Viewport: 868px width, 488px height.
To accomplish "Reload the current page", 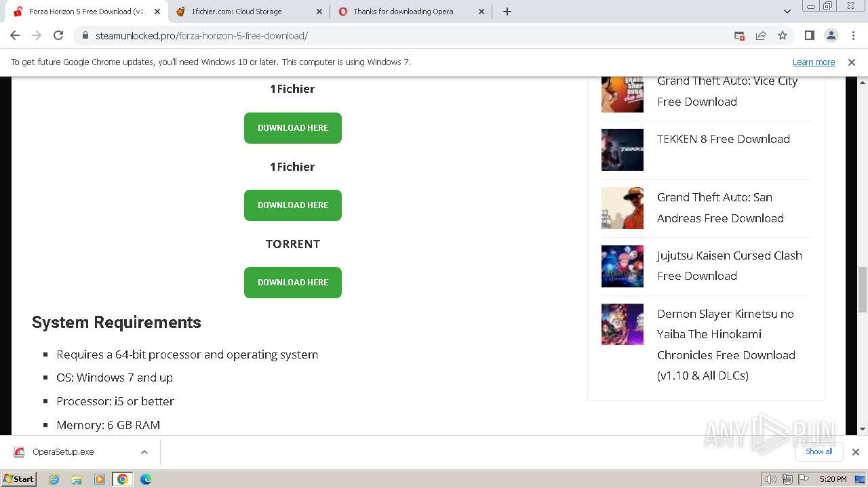I will (x=58, y=36).
